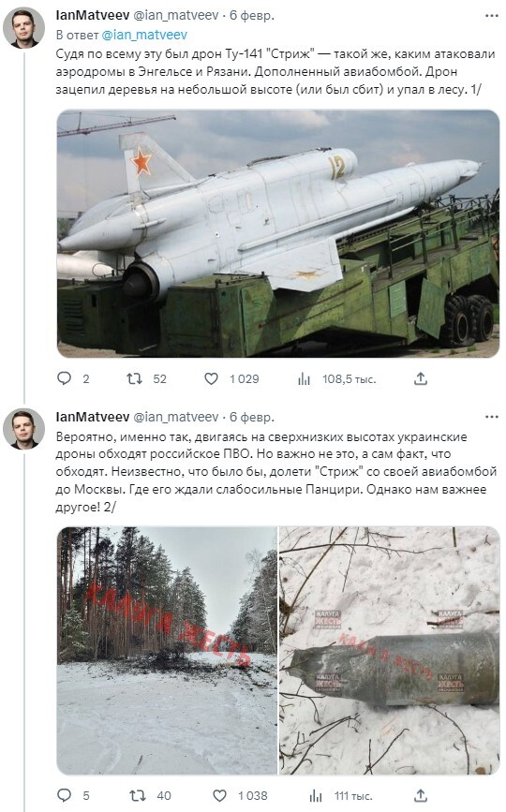Share the first tweet via upload icon
Viewport: 506px width, 812px height.
(421, 378)
